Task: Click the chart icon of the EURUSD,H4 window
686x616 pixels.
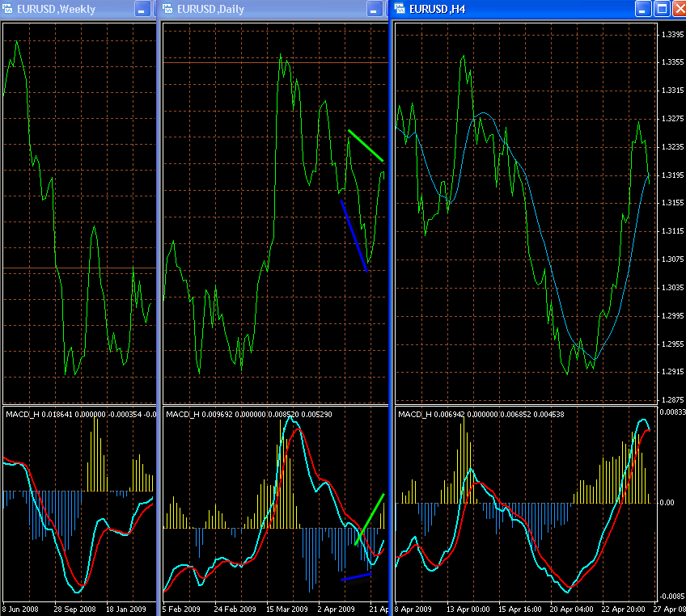Action: (400, 9)
